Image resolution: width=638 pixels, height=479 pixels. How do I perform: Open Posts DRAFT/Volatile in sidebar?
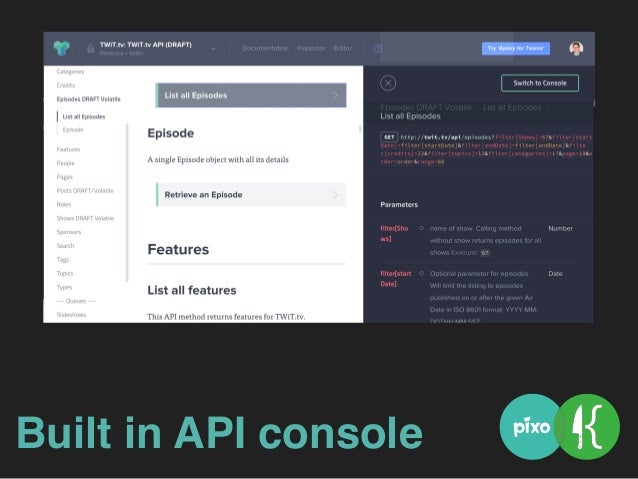[x=85, y=191]
